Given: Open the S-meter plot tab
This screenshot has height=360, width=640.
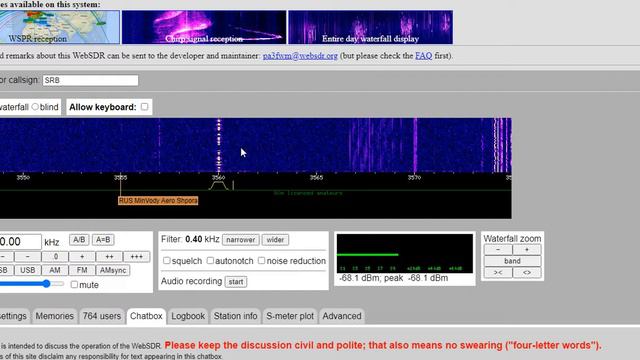Looking at the screenshot, I should [x=290, y=316].
